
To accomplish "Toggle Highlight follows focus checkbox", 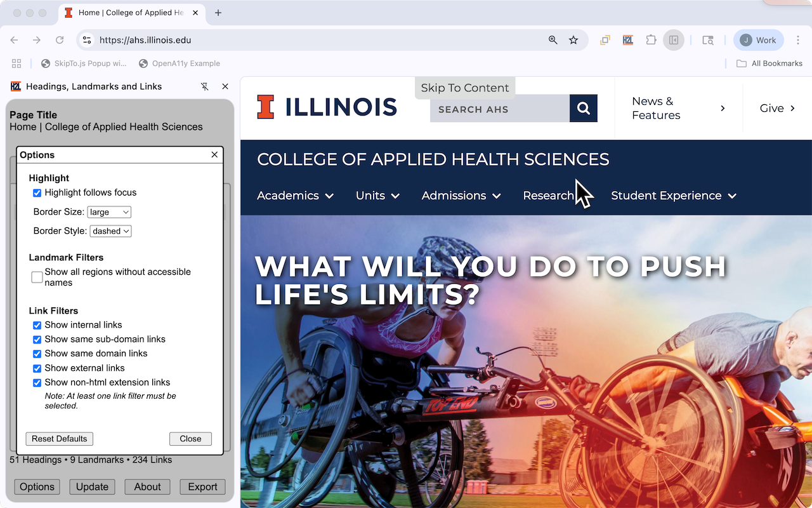I will click(37, 193).
